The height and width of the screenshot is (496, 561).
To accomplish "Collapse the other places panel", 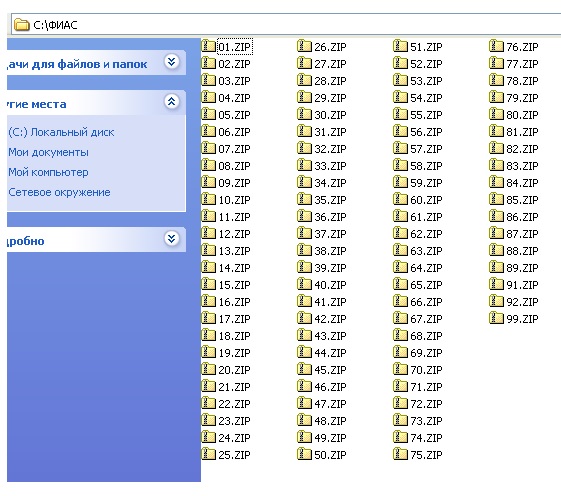I will point(172,102).
